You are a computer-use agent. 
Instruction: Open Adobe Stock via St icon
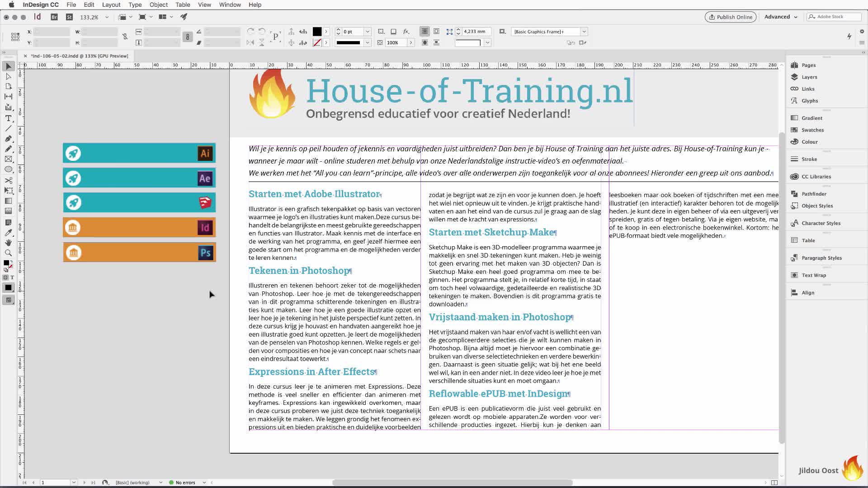69,17
